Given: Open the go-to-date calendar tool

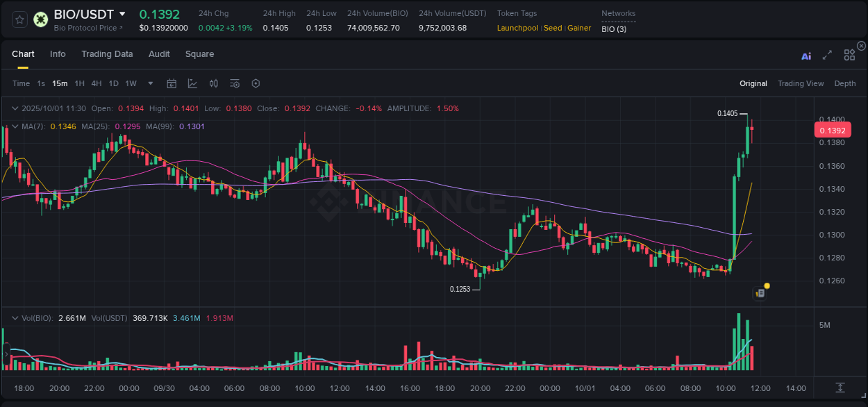Looking at the screenshot, I should (x=172, y=83).
